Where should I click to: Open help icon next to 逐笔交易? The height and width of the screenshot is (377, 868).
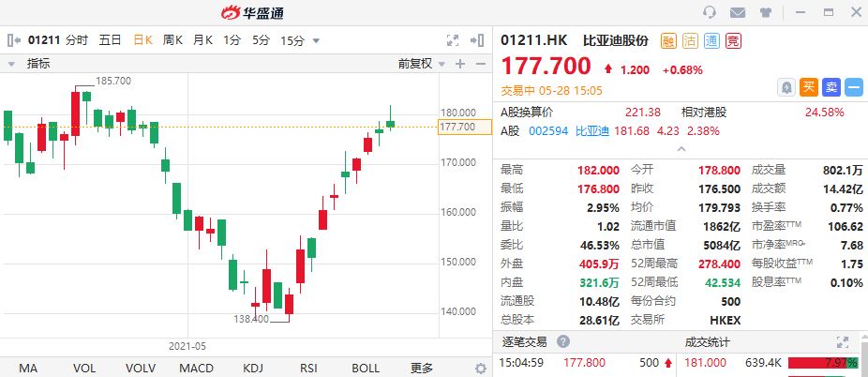pyautogui.click(x=563, y=341)
